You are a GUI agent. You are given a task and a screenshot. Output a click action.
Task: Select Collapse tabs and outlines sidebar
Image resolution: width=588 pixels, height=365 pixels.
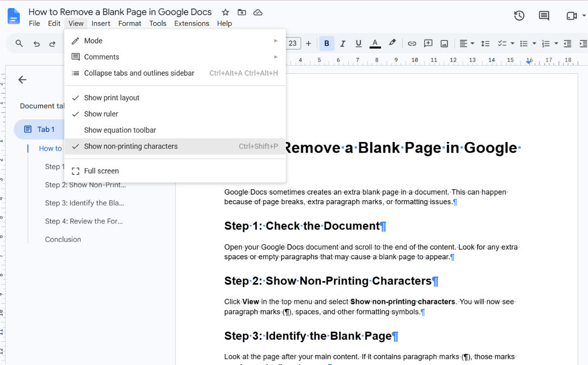pyautogui.click(x=175, y=73)
